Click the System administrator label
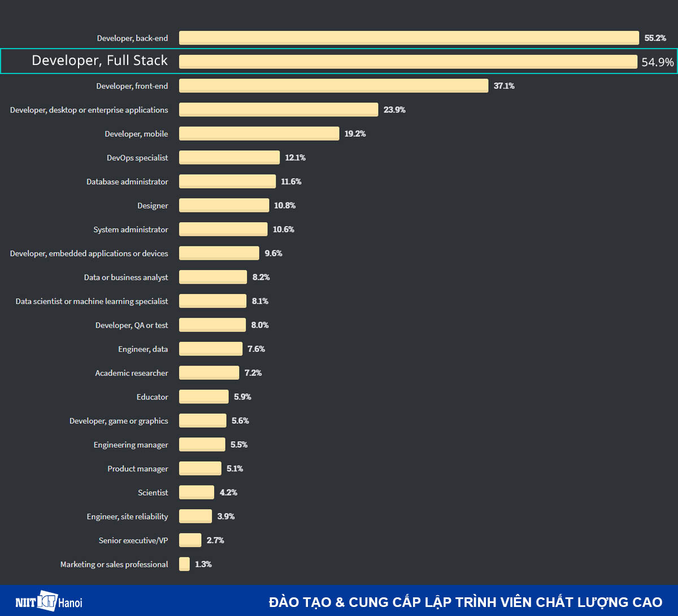The width and height of the screenshot is (678, 616). (x=131, y=229)
